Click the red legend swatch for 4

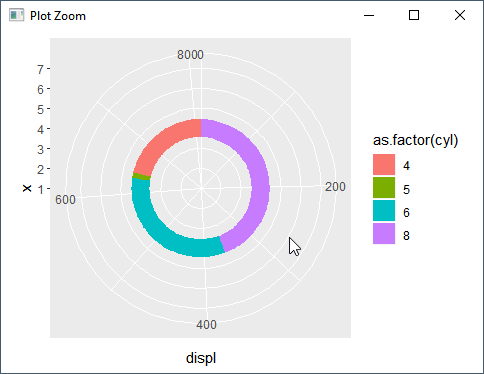(x=384, y=164)
